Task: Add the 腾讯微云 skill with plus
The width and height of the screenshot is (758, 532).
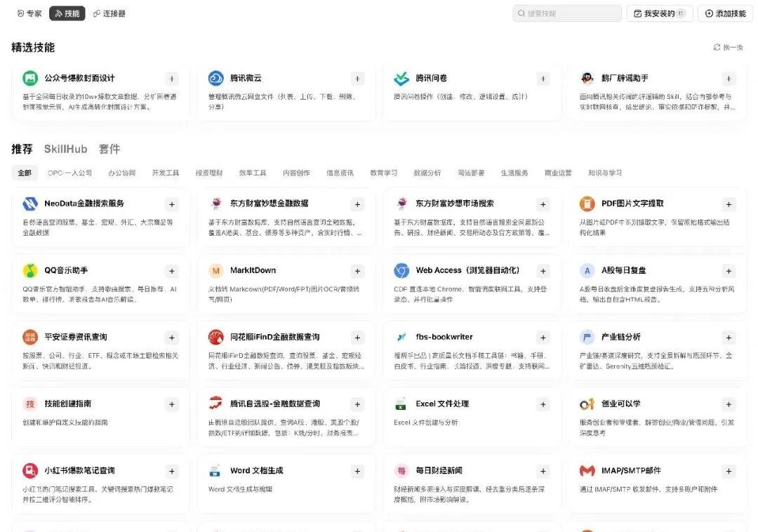Action: [x=357, y=79]
